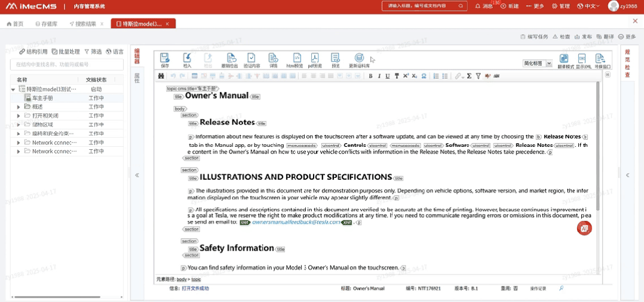Click the Sigma formula icon
This screenshot has width=644, height=302.
[469, 76]
